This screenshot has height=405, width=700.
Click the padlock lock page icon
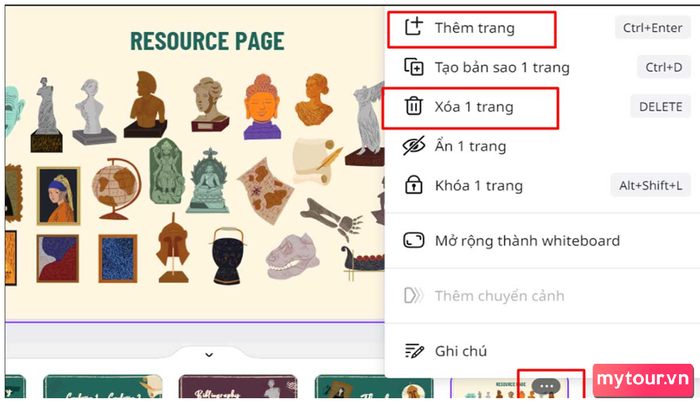click(x=413, y=184)
